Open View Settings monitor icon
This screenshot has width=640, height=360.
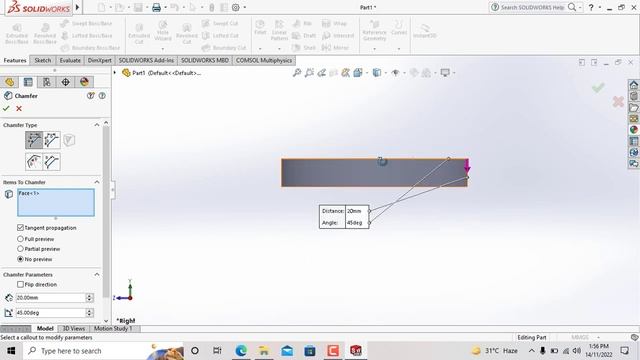point(445,73)
